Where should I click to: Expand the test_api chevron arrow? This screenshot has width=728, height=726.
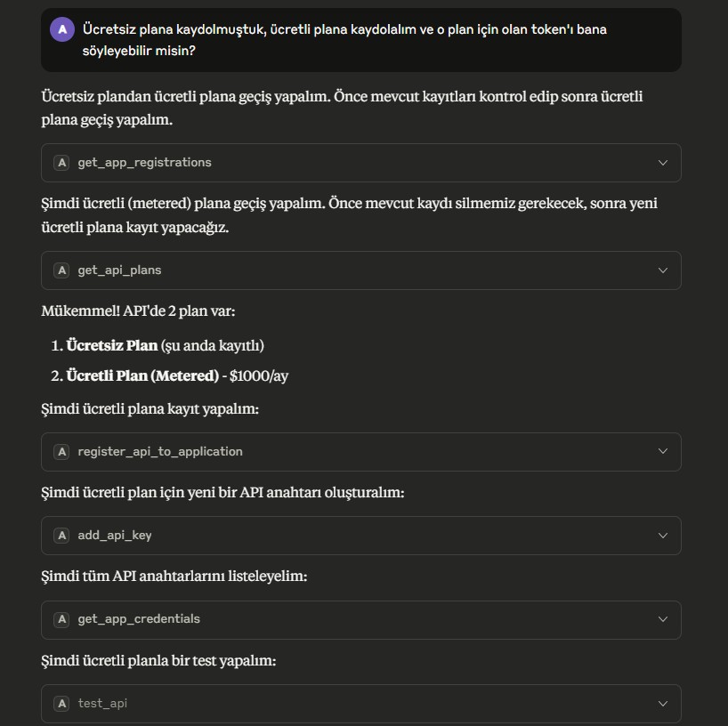click(662, 704)
